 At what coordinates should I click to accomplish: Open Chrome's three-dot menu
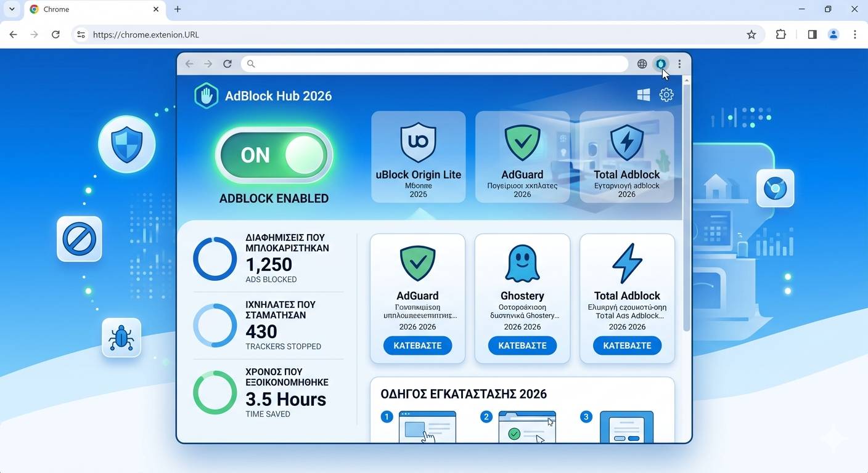pyautogui.click(x=854, y=34)
